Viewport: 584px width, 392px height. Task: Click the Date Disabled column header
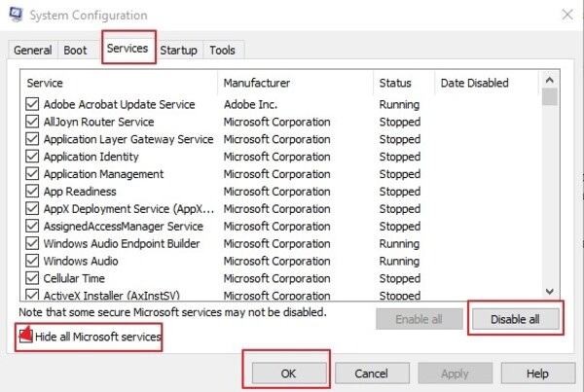pyautogui.click(x=474, y=84)
